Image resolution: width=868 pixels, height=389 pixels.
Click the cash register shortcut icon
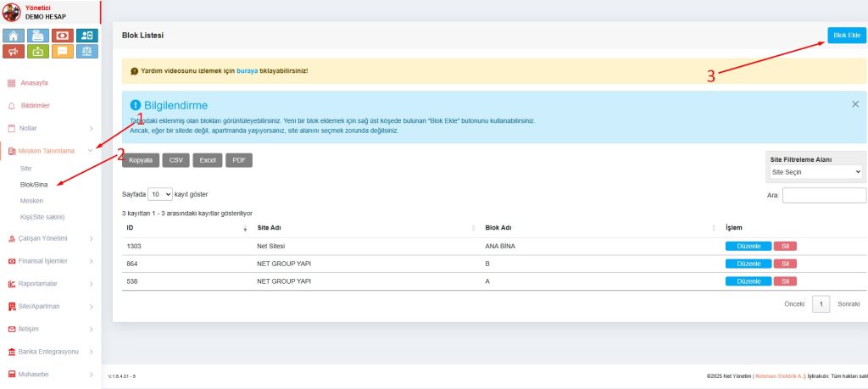point(38,36)
